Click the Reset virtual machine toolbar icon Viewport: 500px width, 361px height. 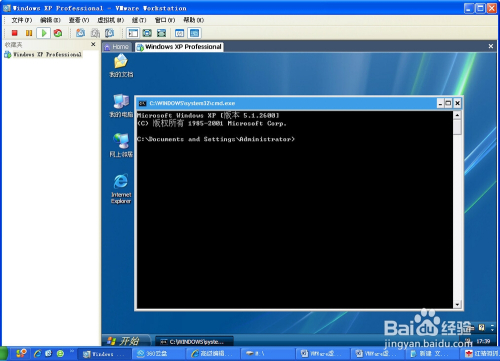point(58,33)
